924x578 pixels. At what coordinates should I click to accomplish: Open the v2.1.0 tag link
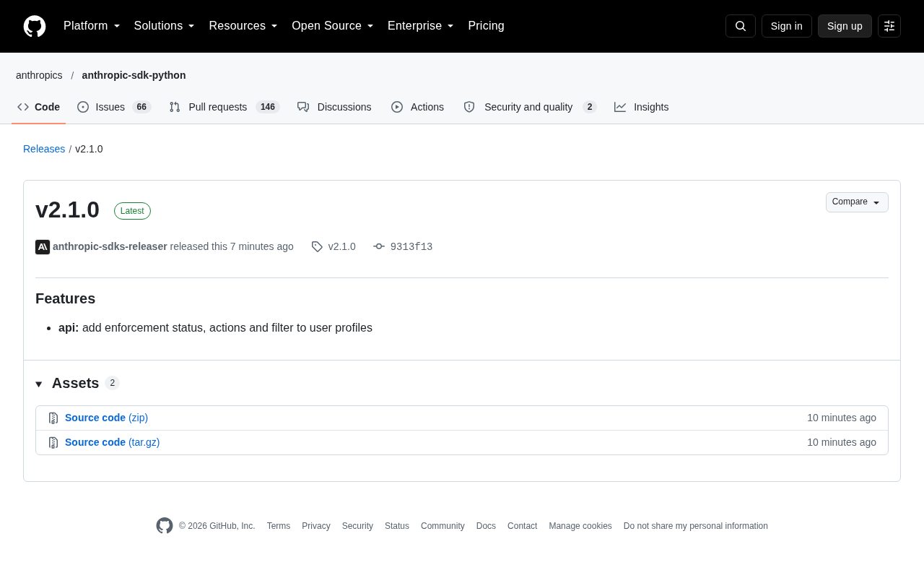pyautogui.click(x=342, y=246)
